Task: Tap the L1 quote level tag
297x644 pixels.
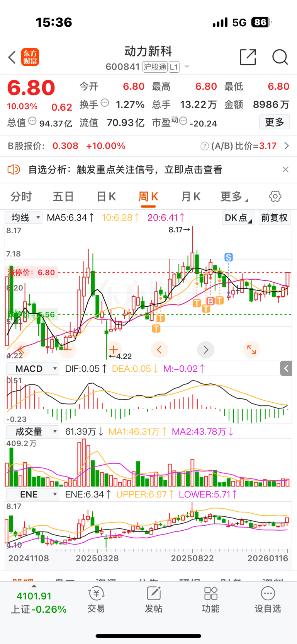Action: (174, 67)
